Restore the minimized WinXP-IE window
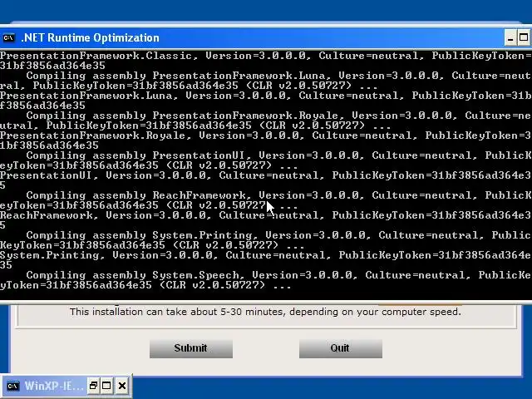 coord(93,386)
